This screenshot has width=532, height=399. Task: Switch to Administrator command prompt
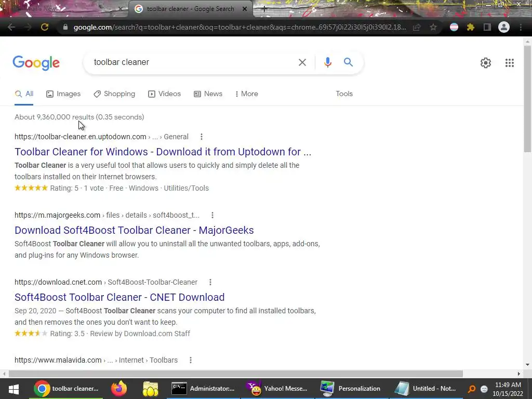point(203,389)
